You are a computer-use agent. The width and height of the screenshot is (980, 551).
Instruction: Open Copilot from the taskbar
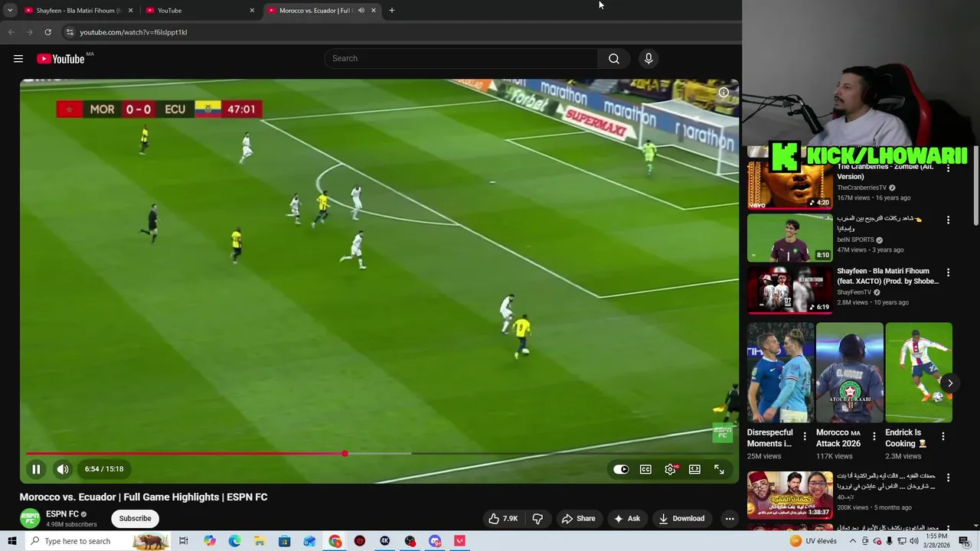click(x=209, y=541)
